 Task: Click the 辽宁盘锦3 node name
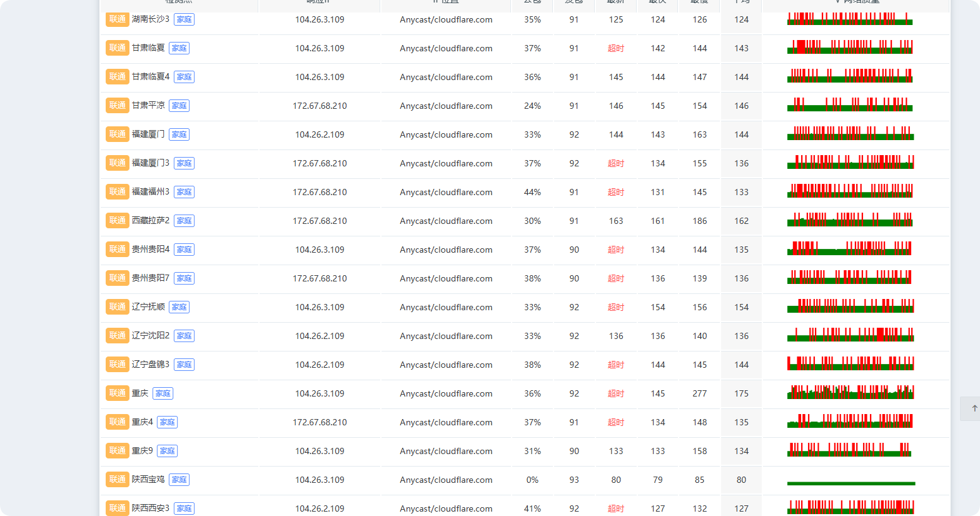[151, 365]
